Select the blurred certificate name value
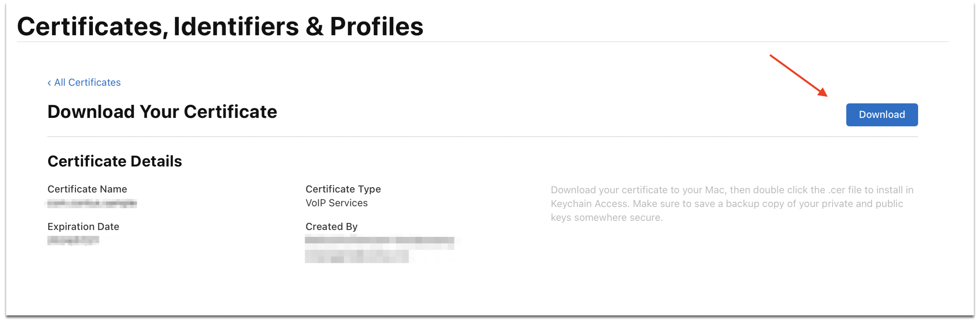Image resolution: width=980 pixels, height=323 pixels. point(94,203)
